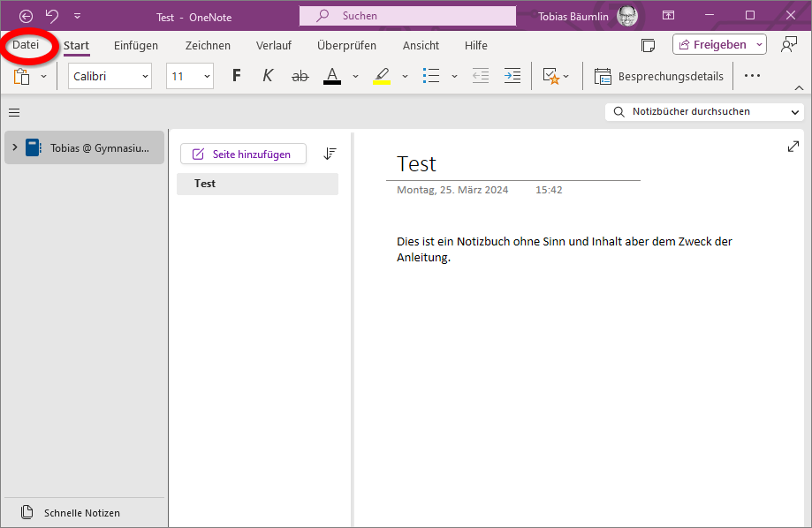The image size is (812, 528).
Task: Open the Verlauf tab
Action: 273,46
